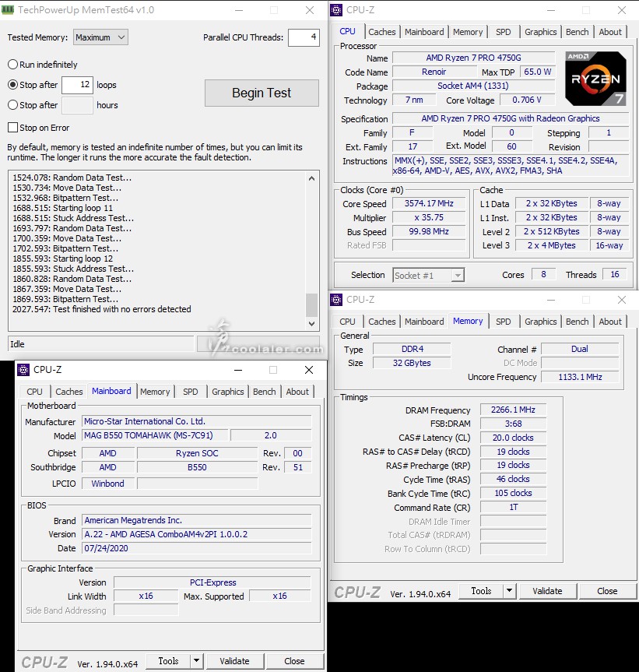Screen dimensions: 639x672
Task: Click the Package value 'Socket AM4 (1331)'
Action: point(474,86)
